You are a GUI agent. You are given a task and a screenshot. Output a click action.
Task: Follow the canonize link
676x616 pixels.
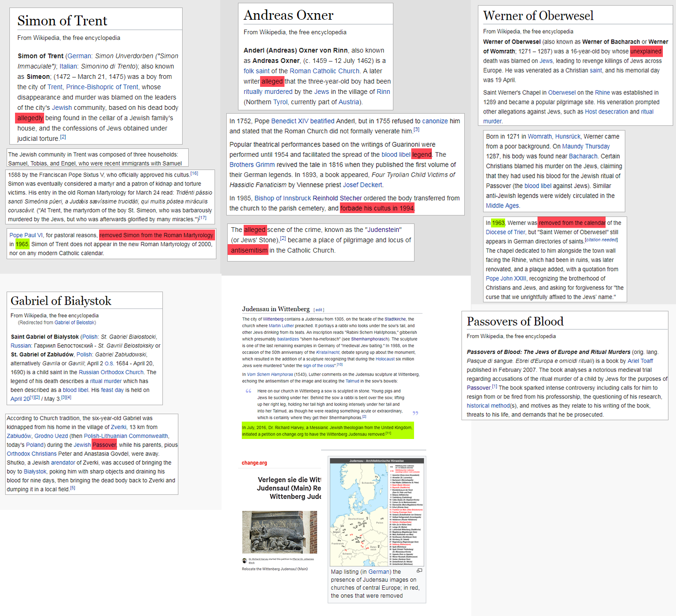[435, 121]
